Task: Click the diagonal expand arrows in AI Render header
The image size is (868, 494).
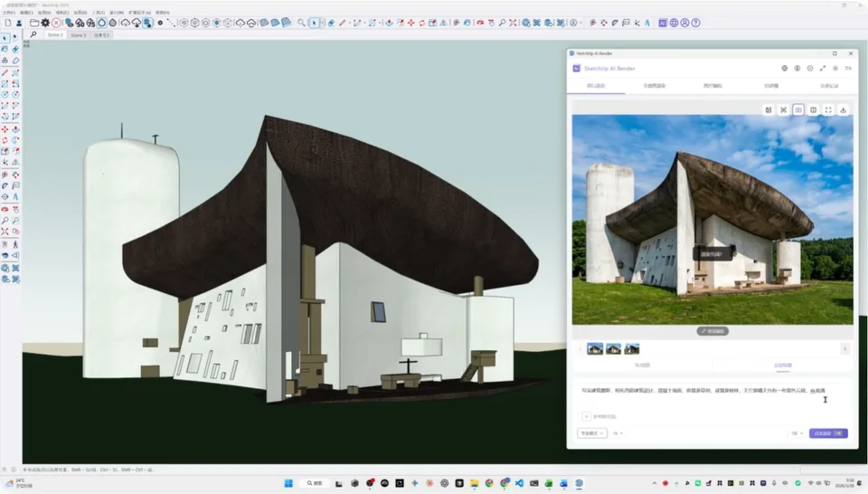Action: [x=823, y=68]
